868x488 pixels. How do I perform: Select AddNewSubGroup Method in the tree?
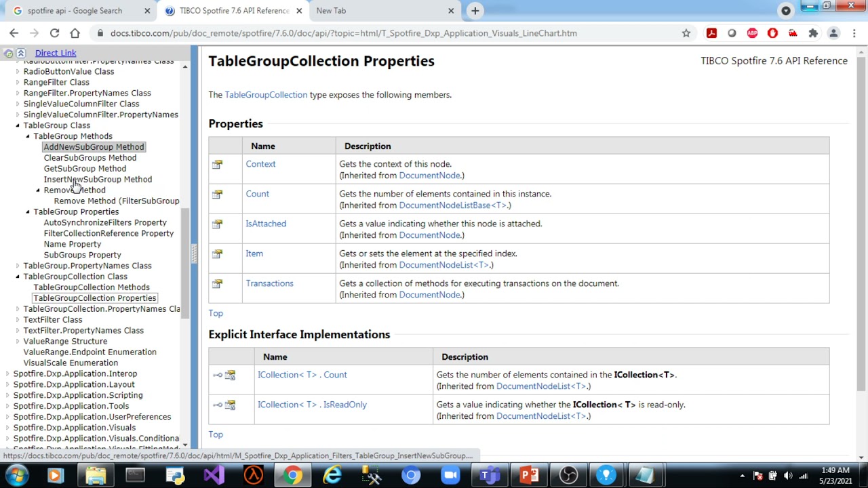pos(94,147)
